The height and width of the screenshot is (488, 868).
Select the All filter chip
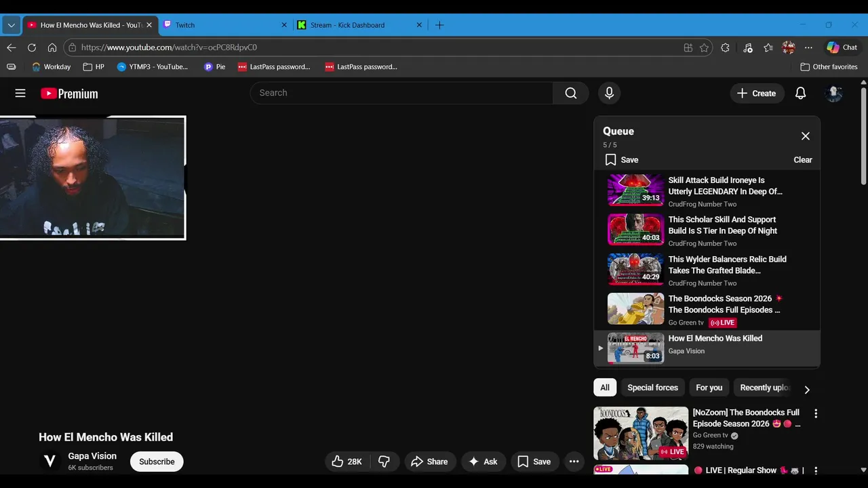tap(605, 388)
